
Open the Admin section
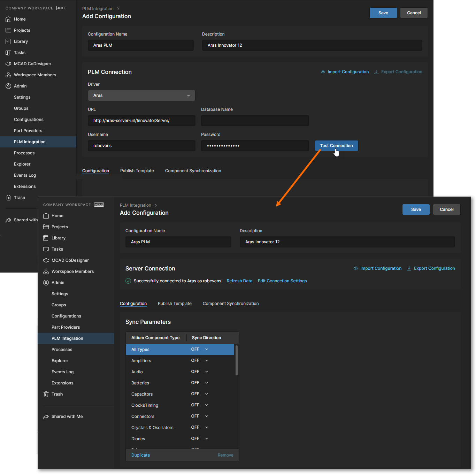[57, 283]
